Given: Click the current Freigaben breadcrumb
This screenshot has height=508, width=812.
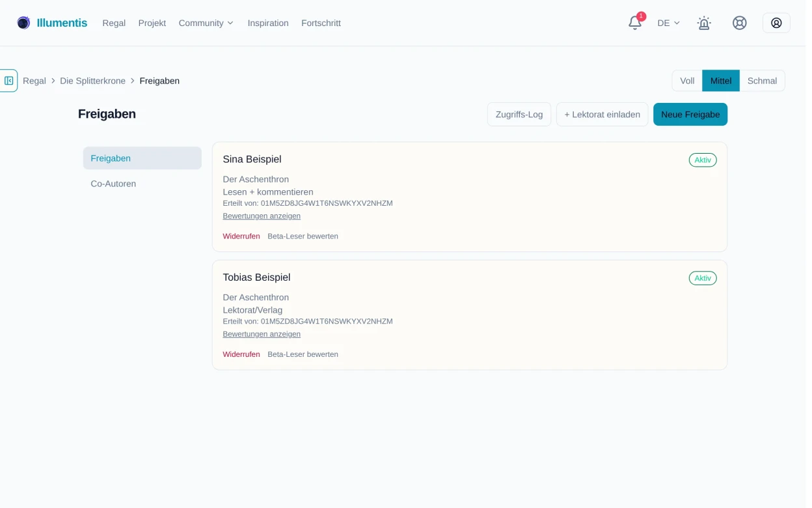Looking at the screenshot, I should point(159,81).
